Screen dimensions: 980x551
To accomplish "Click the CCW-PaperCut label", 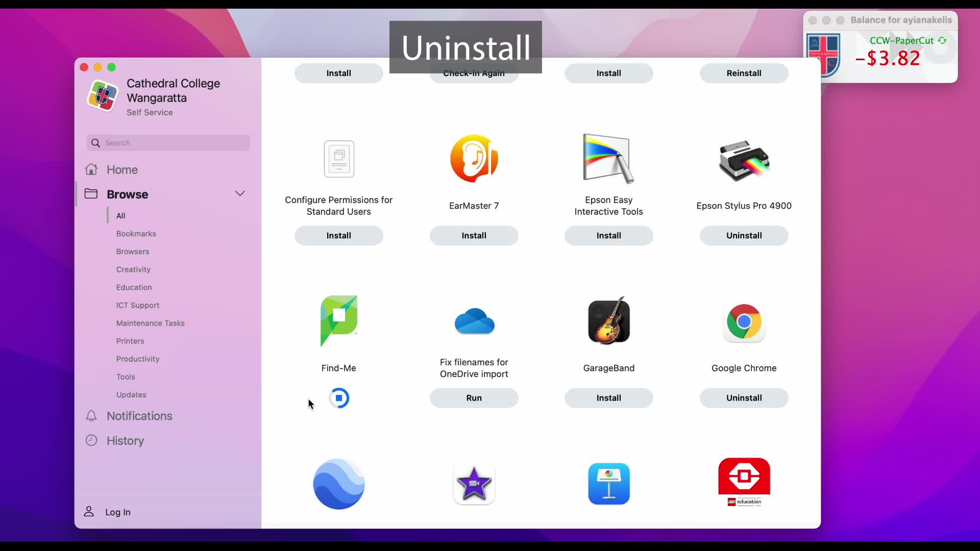I will point(901,40).
